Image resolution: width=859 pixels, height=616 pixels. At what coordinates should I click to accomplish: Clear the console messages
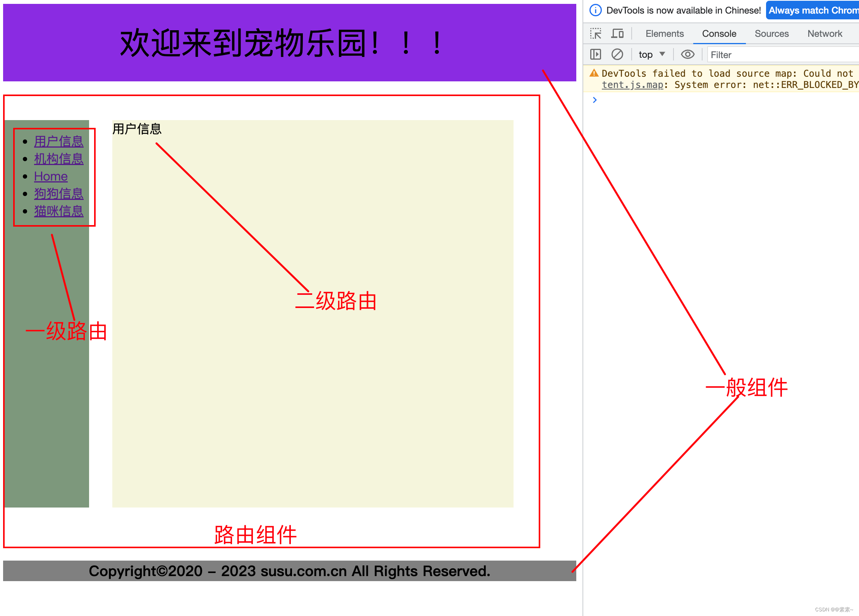(618, 54)
